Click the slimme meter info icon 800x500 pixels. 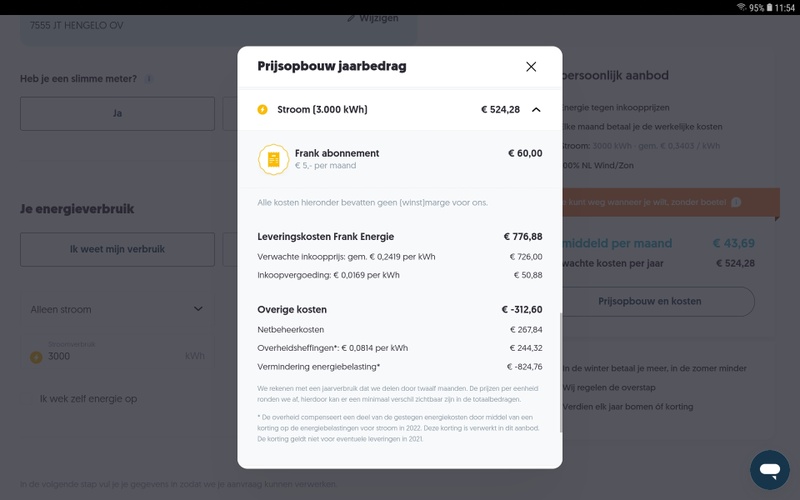tap(148, 79)
